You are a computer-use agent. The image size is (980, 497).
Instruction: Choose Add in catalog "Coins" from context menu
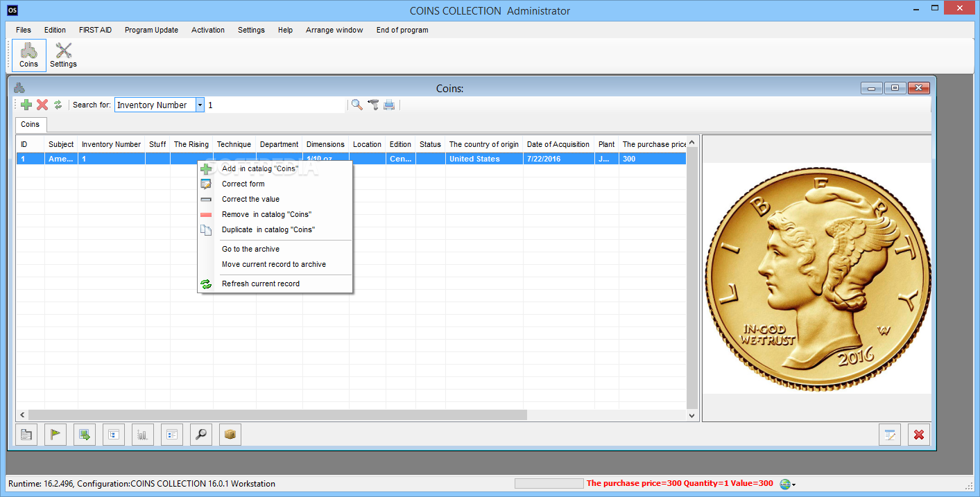(x=275, y=168)
